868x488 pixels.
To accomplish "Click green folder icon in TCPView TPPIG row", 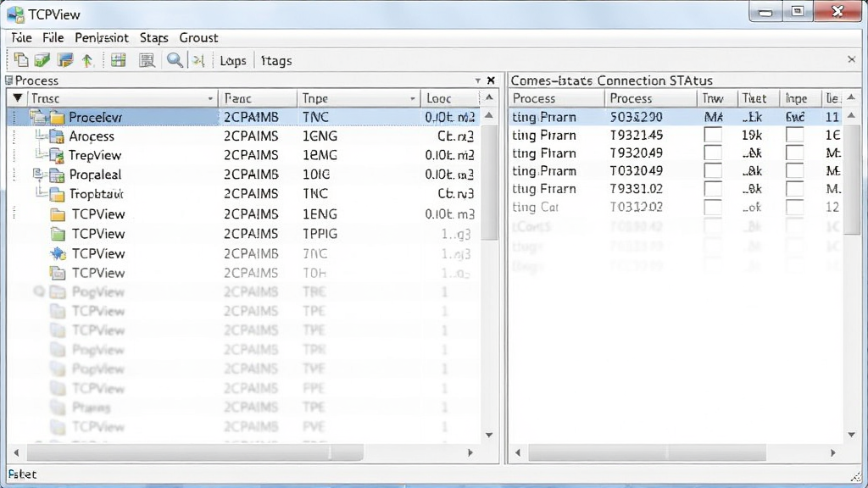I will pos(58,234).
